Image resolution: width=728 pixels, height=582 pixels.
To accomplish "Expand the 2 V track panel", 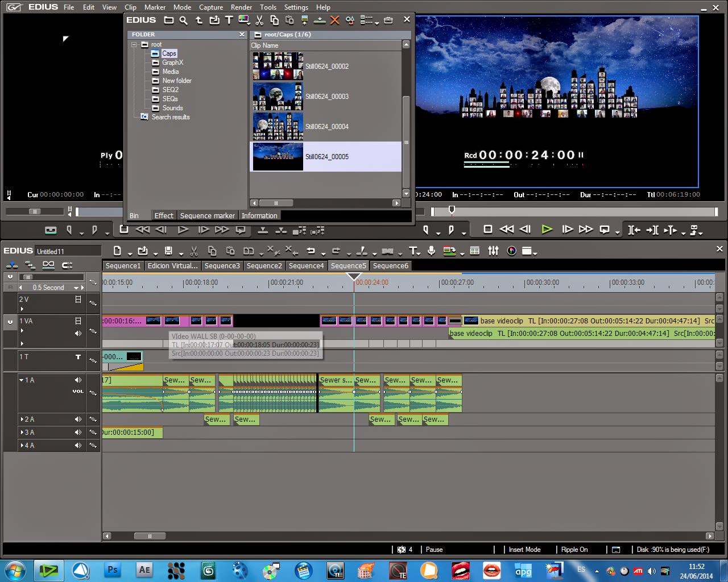I will (x=22, y=309).
